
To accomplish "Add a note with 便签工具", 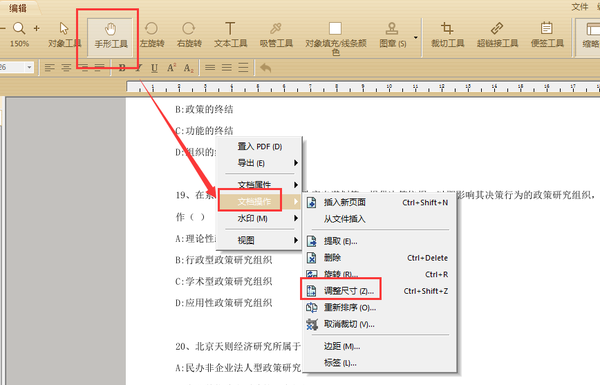I will [x=547, y=35].
